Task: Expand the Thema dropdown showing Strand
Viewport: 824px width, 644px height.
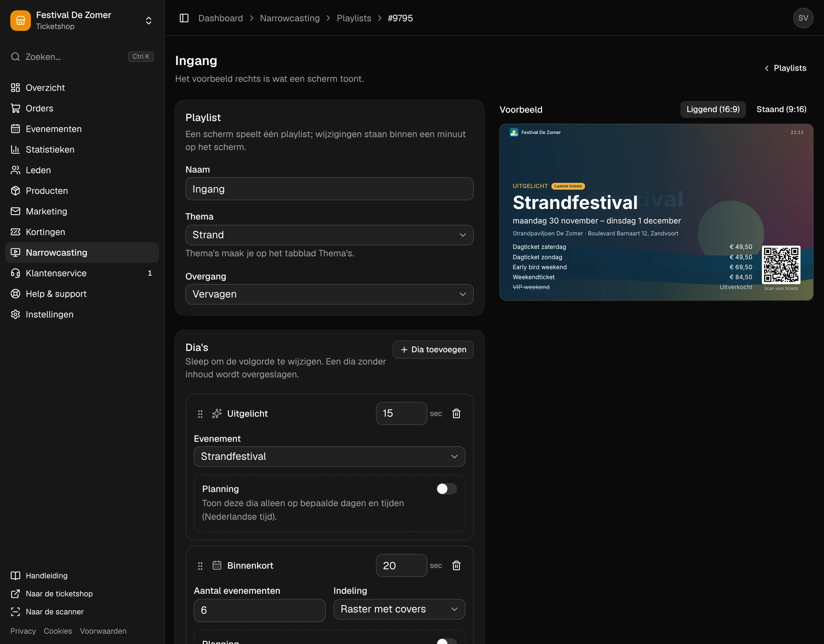Action: tap(329, 235)
